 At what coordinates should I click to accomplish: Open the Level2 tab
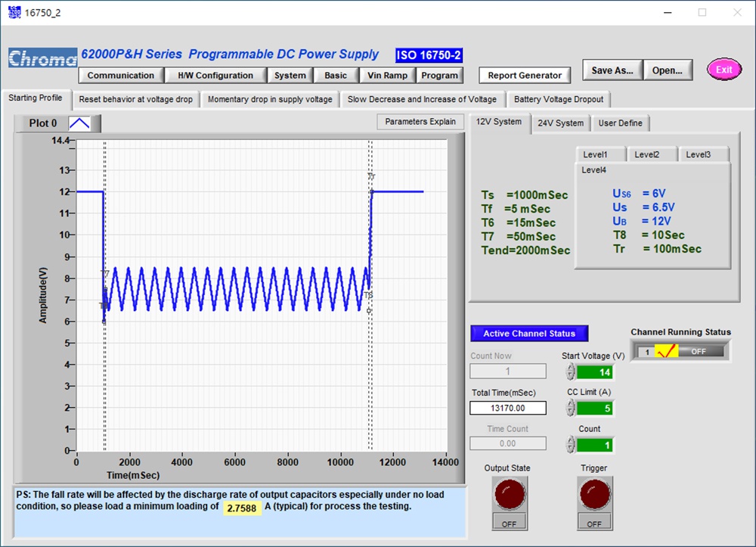point(646,154)
